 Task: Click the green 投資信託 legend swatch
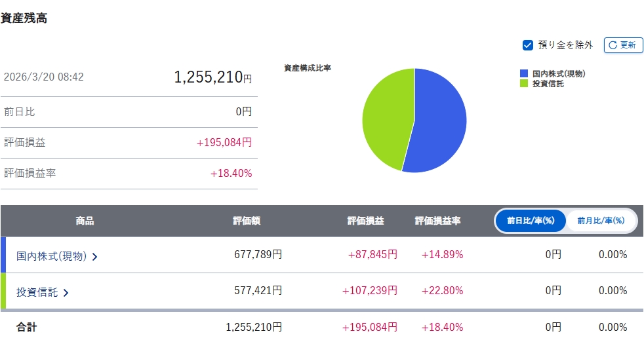coord(523,83)
